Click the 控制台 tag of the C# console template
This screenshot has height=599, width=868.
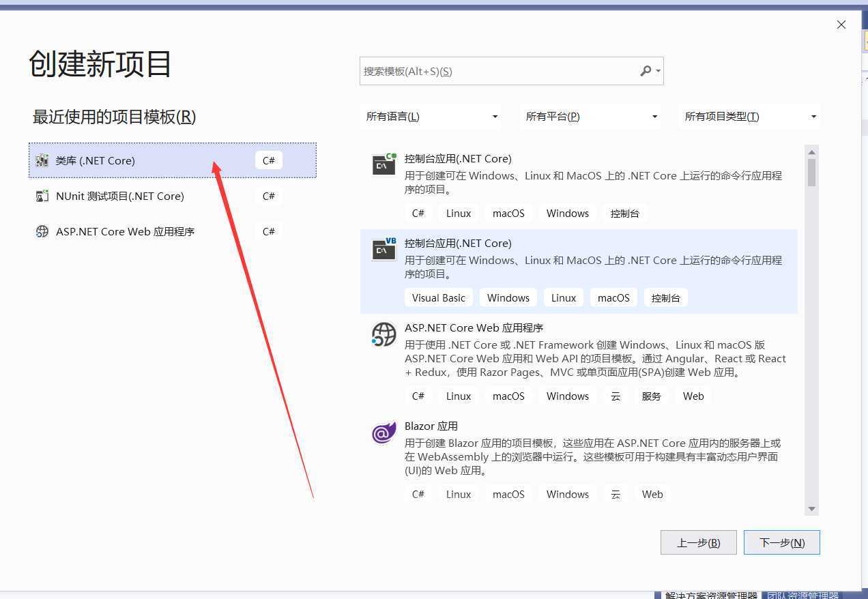[x=625, y=214]
